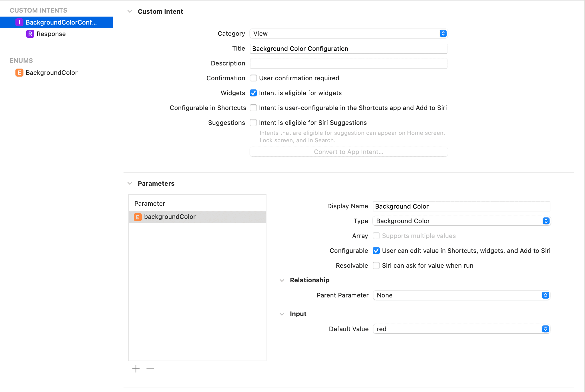
Task: Collapse the Parameters section chevron
Action: pyautogui.click(x=130, y=183)
